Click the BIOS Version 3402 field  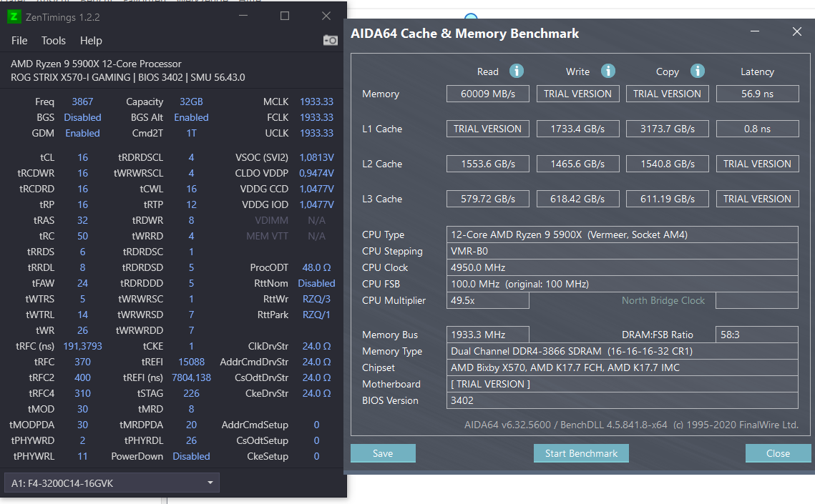pos(623,401)
